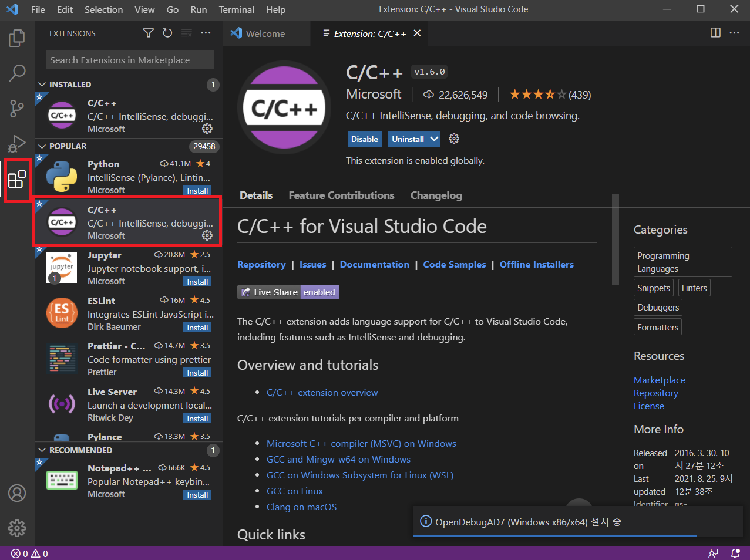
Task: Open the Edit menu
Action: [65, 9]
